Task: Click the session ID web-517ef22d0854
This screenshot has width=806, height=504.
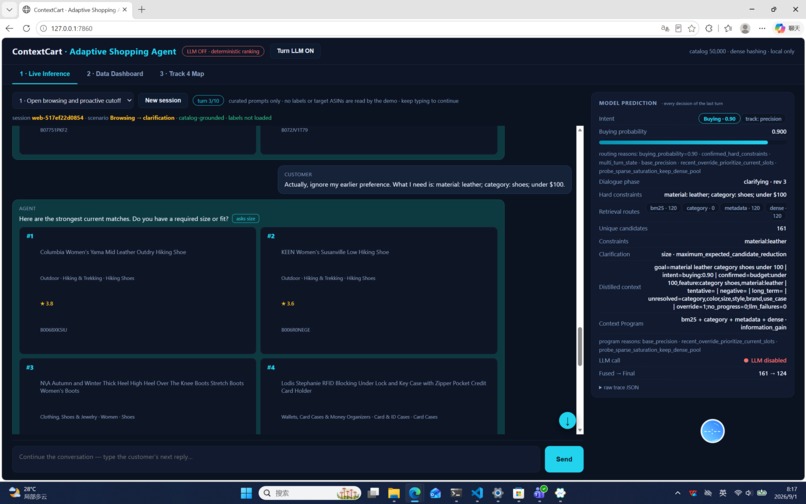Action: click(58, 118)
